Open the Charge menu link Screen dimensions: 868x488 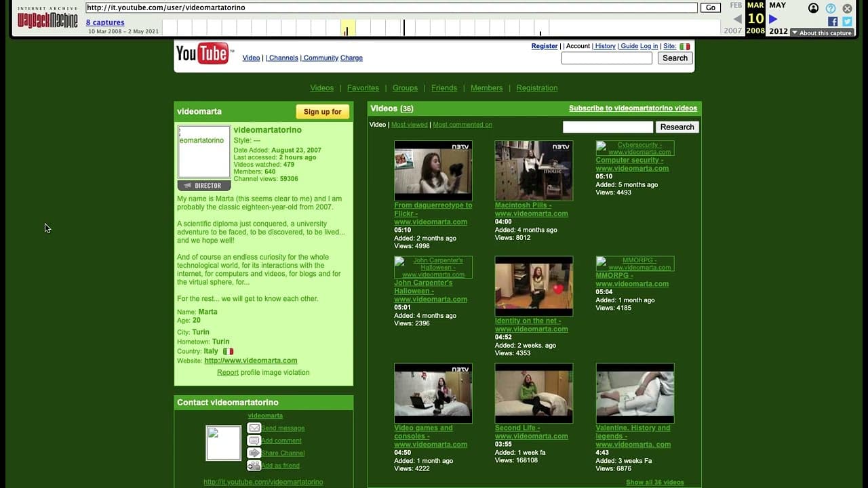pos(351,58)
